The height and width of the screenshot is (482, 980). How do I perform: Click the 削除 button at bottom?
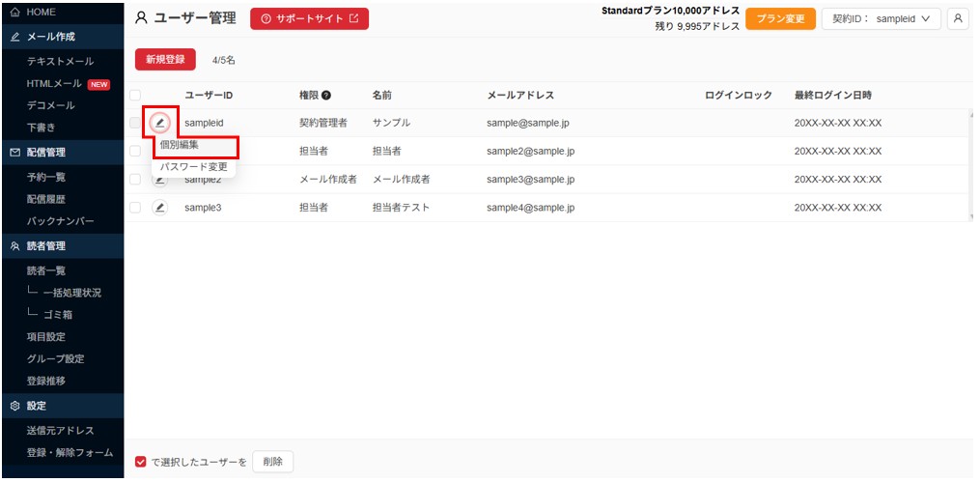(x=272, y=462)
